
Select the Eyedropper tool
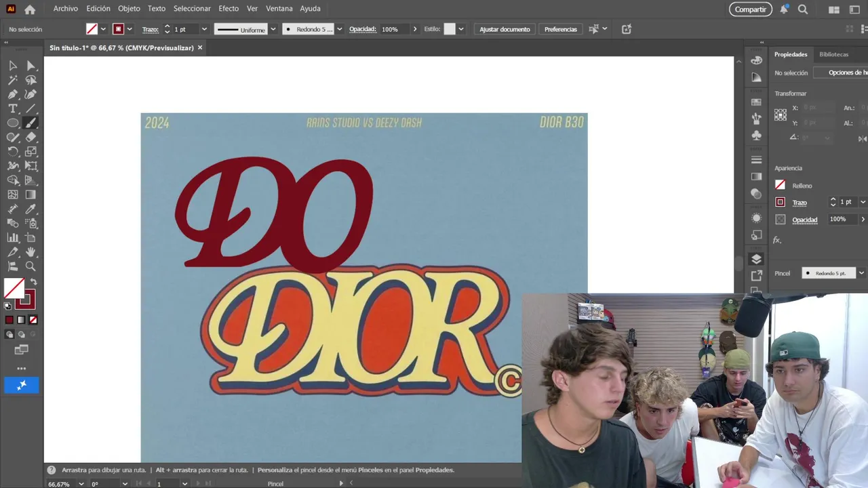click(31, 209)
